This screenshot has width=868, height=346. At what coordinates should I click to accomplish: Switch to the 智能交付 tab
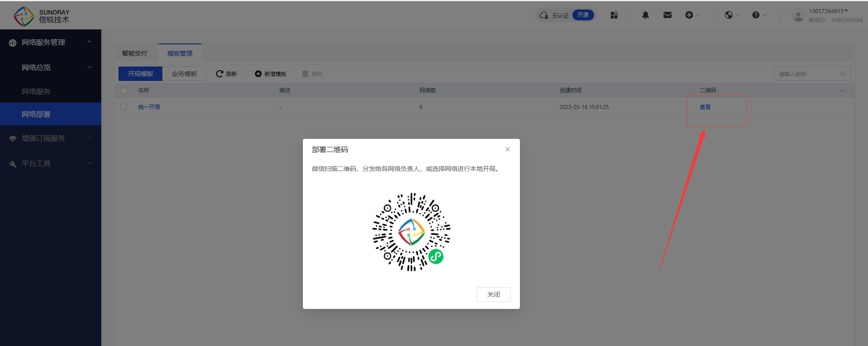point(135,53)
